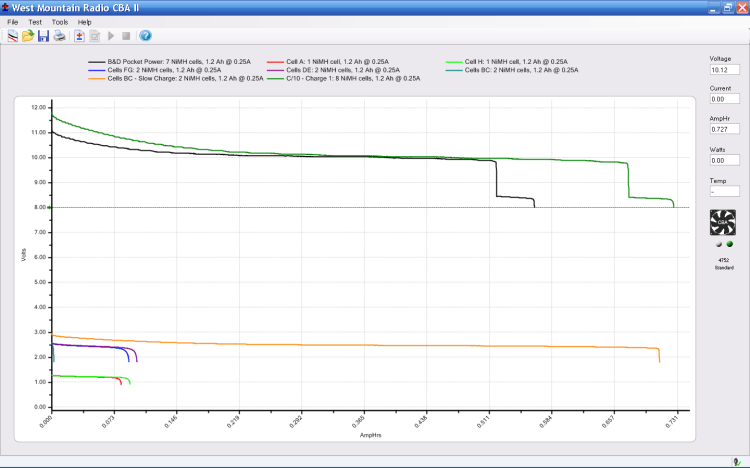
Task: Open help with the blue question mark icon
Action: click(x=145, y=36)
